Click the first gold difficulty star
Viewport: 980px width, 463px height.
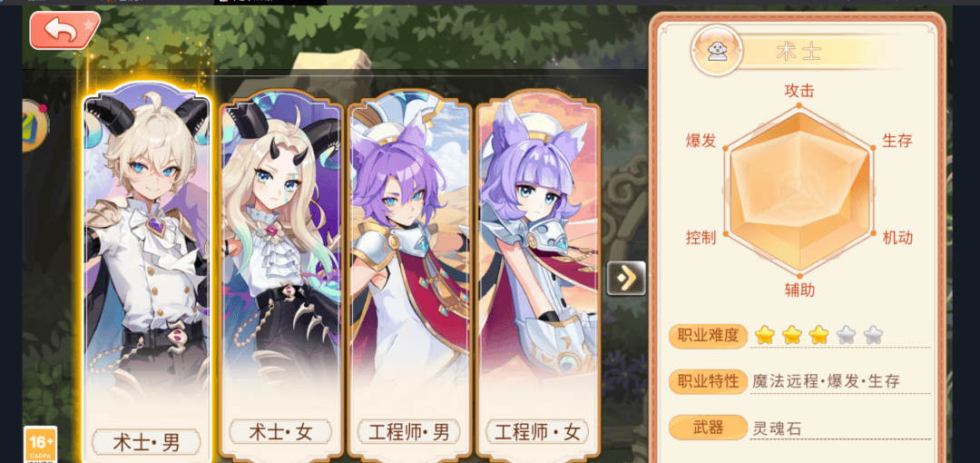pyautogui.click(x=764, y=335)
